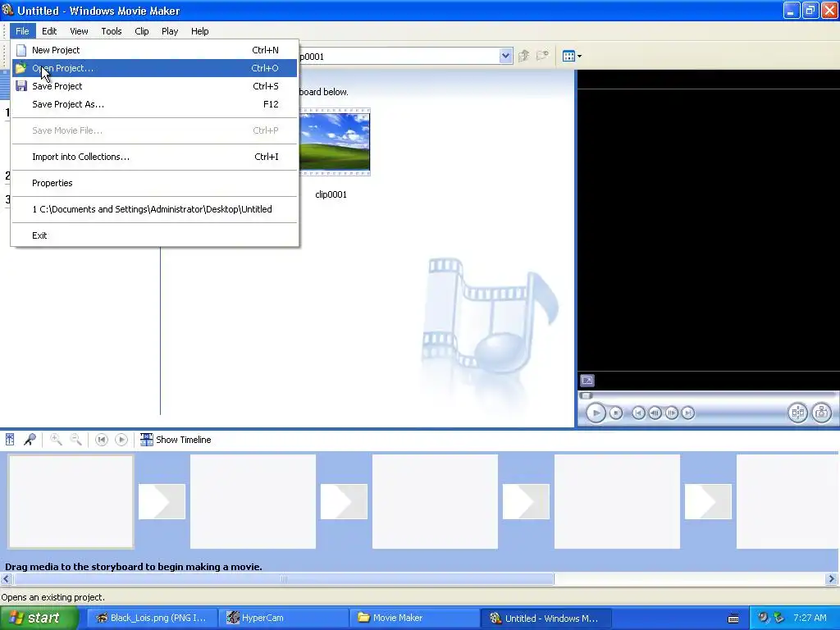Click the storyboard horizontal scrollbar thumb

tap(284, 579)
